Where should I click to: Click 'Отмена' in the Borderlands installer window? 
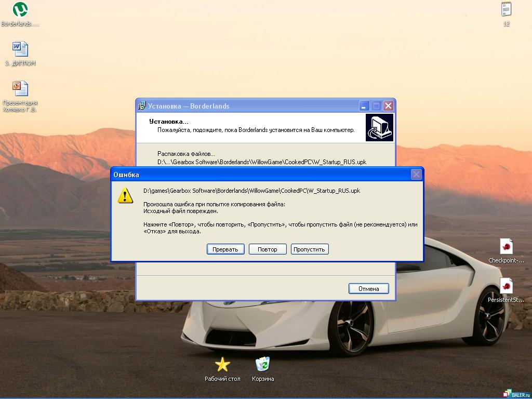click(368, 289)
